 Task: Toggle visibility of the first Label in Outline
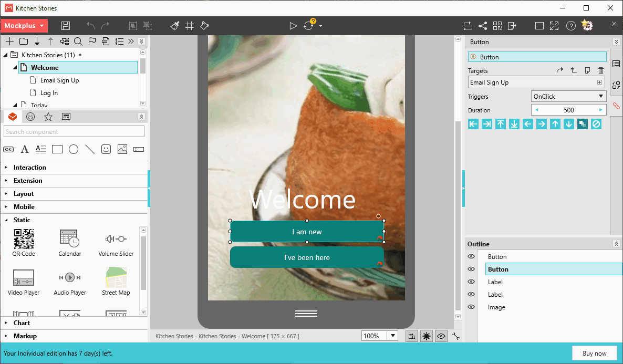click(471, 282)
